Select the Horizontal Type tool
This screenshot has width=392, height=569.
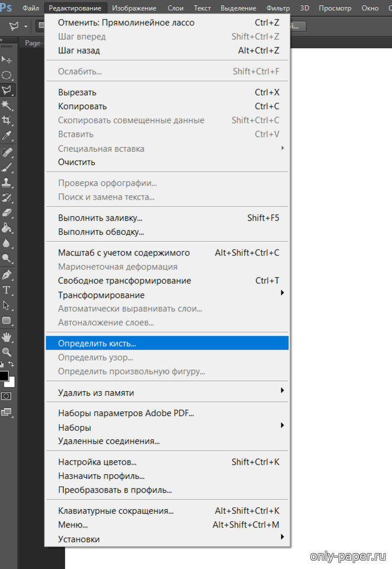click(7, 289)
